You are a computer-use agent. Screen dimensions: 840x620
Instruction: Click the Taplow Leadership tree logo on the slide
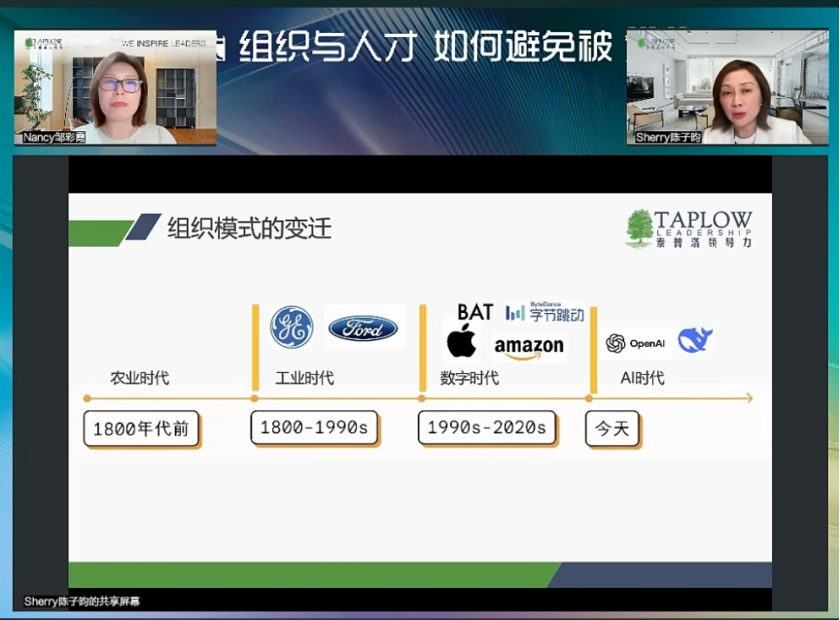pos(689,228)
